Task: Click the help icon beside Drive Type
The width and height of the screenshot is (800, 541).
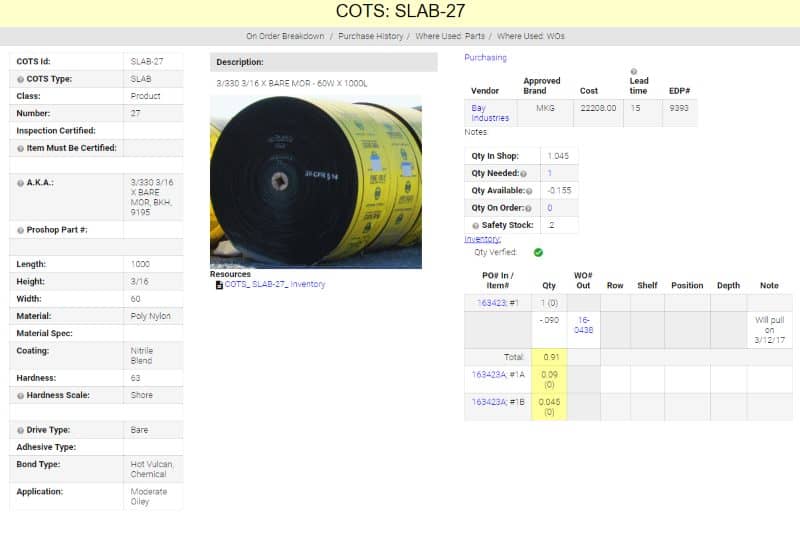Action: tap(20, 430)
